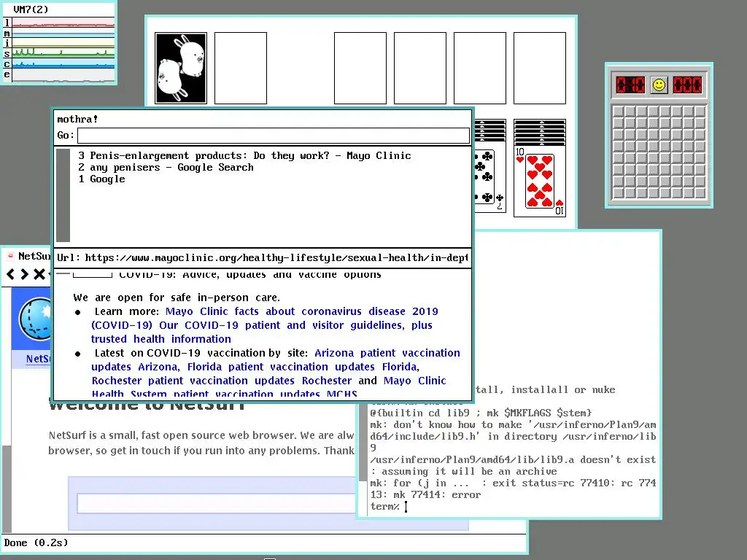The image size is (747, 560).
Task: Draw from the bunny-back solitaire deck
Action: point(181,68)
